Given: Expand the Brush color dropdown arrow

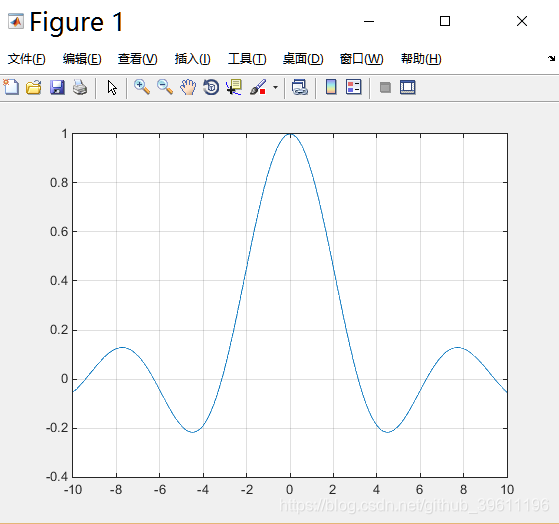Looking at the screenshot, I should 275,87.
